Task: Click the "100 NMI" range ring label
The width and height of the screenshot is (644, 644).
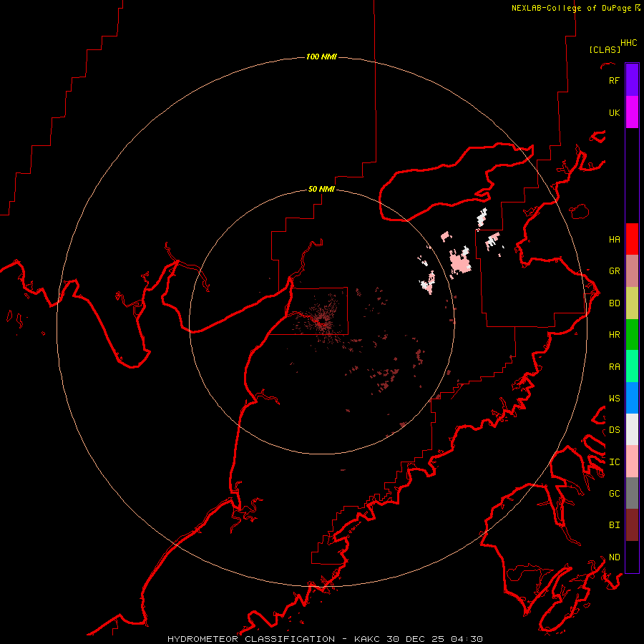Action: tap(321, 57)
